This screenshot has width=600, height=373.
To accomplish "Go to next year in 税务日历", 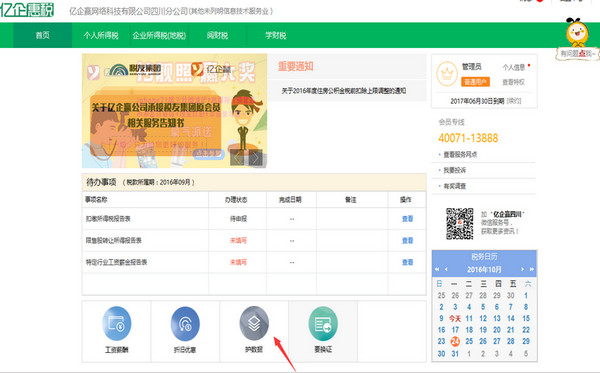I will (x=532, y=269).
